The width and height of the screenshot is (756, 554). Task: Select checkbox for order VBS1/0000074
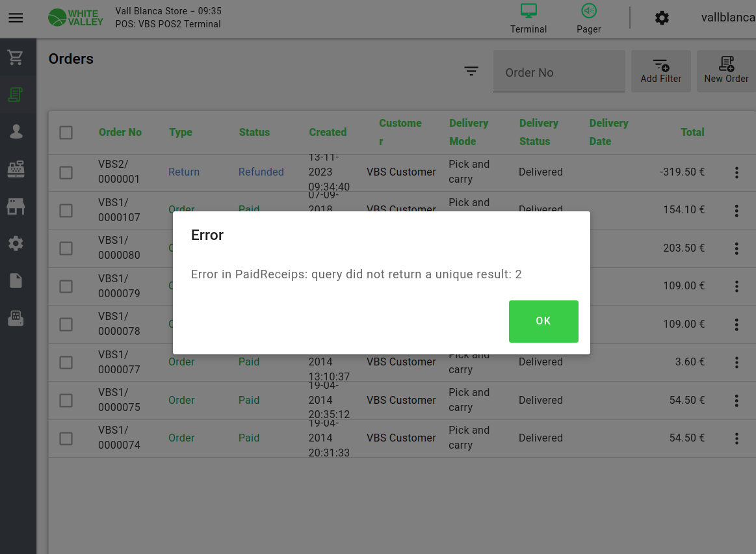pyautogui.click(x=66, y=438)
